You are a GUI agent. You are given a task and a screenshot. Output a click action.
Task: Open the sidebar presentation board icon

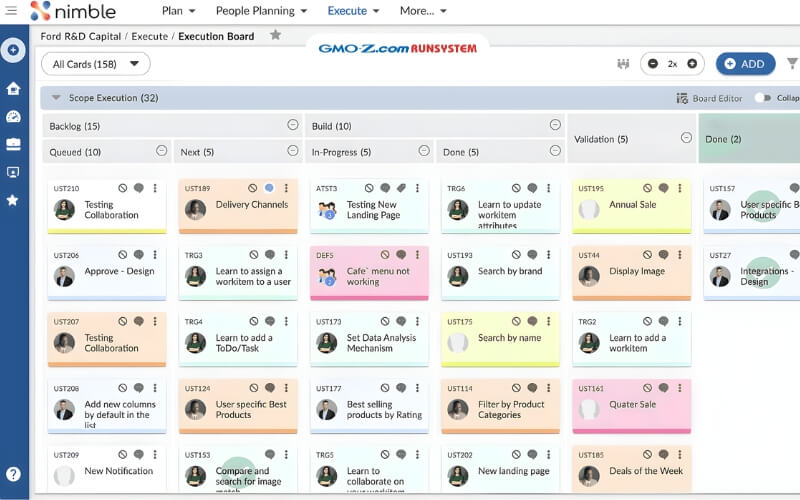pyautogui.click(x=13, y=172)
